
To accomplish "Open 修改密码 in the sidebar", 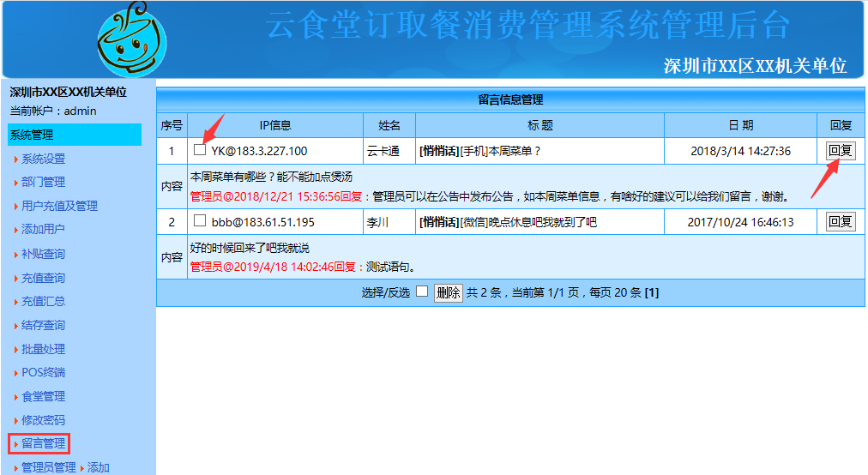I will click(43, 420).
